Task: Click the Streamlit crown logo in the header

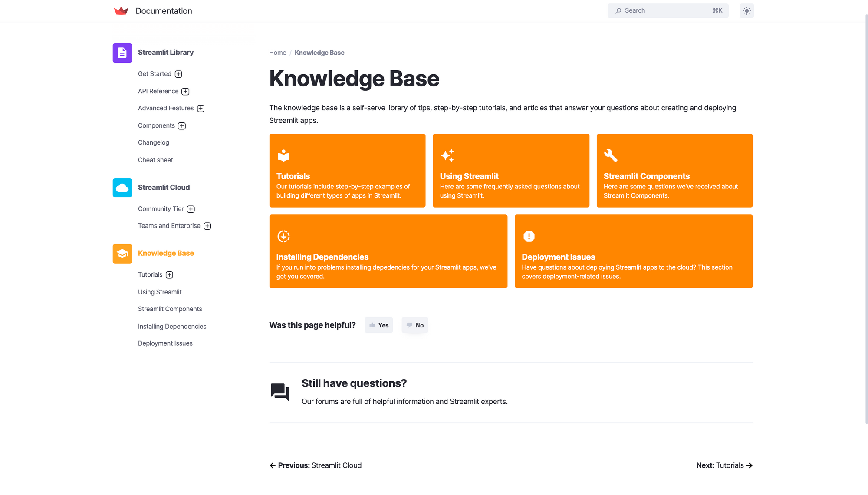Action: 121,10
